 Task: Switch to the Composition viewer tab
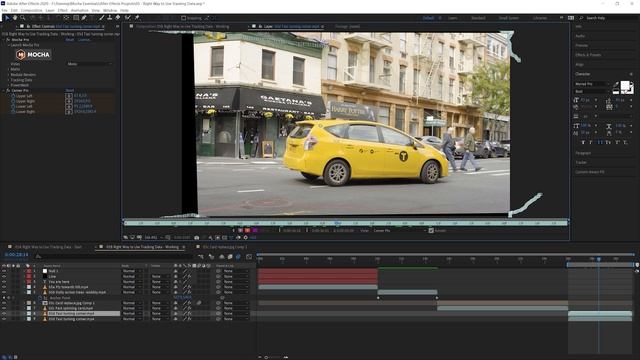(x=182, y=27)
